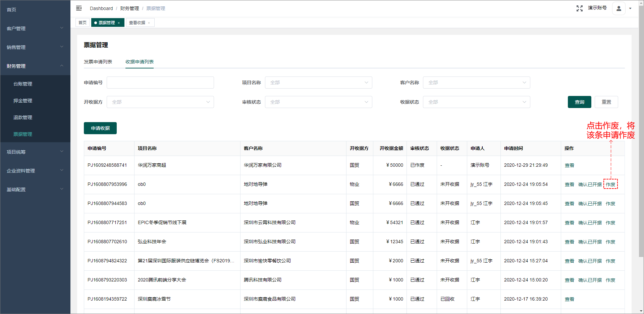
Task: Click customer name 腾讯科技有限公司
Action: 263,280
